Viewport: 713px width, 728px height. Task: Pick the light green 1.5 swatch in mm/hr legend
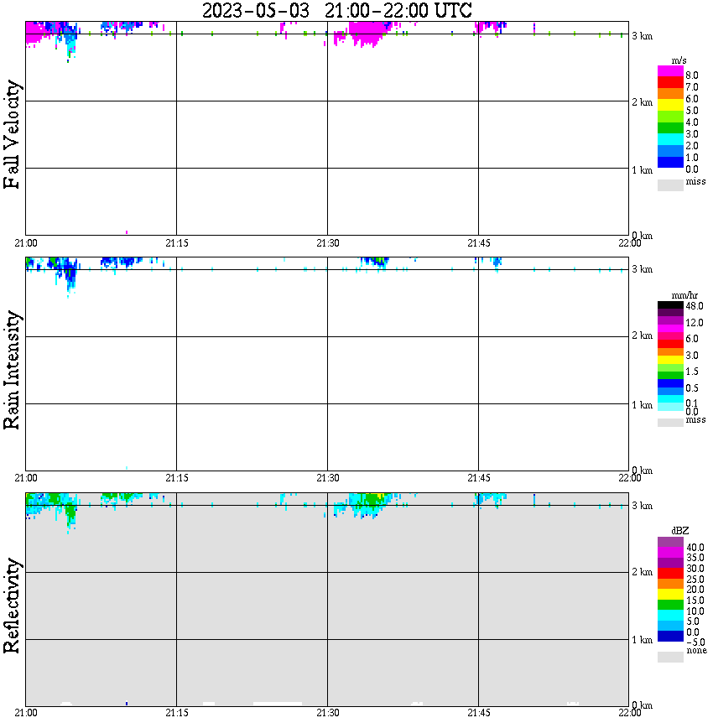click(670, 367)
